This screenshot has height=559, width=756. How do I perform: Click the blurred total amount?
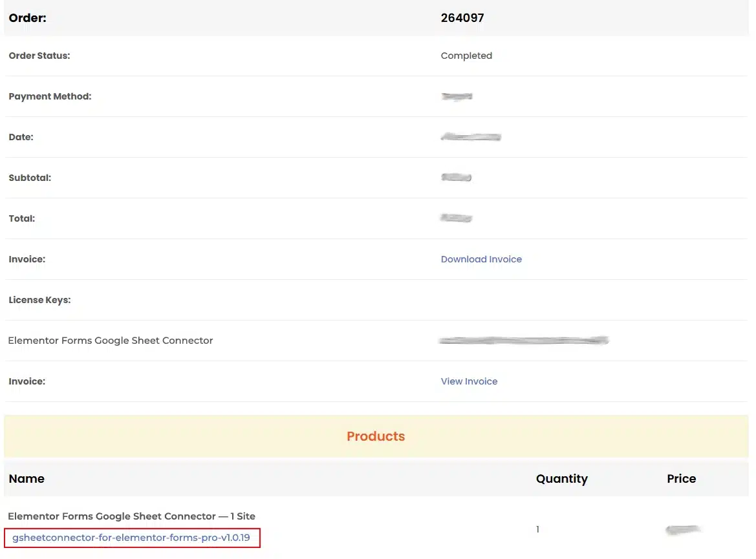[x=456, y=218]
